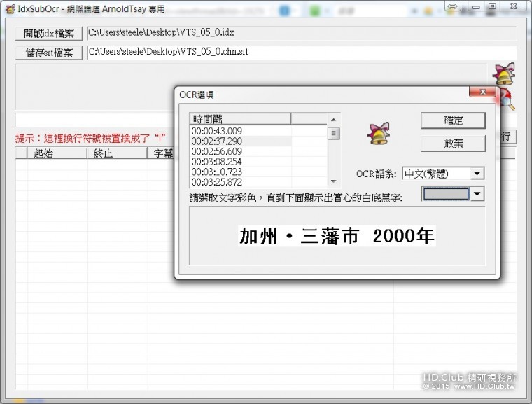Click the srt file path field
Screen dimensions: 532x404
(302, 53)
